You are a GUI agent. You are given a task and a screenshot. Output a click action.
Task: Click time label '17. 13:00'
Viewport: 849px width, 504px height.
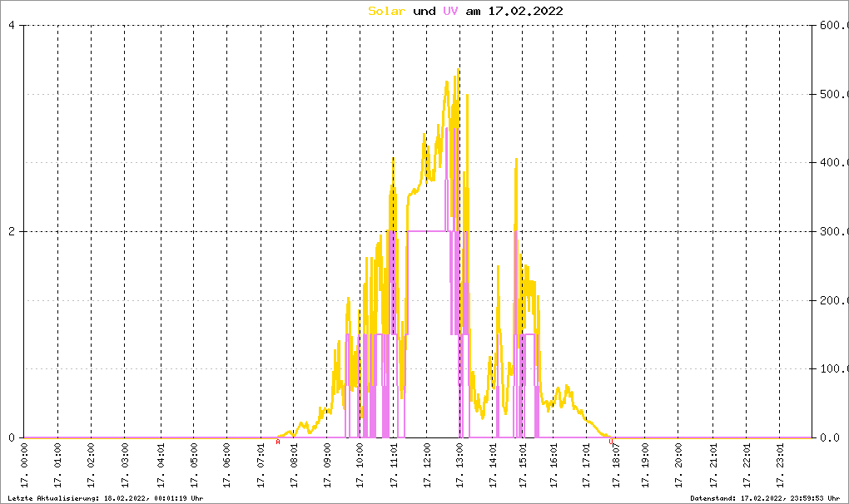(459, 466)
